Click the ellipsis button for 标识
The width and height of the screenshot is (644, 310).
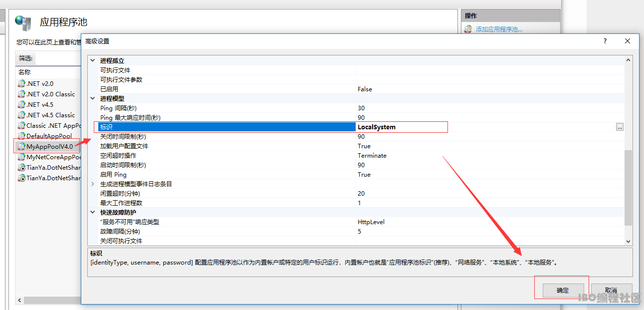[x=619, y=127]
